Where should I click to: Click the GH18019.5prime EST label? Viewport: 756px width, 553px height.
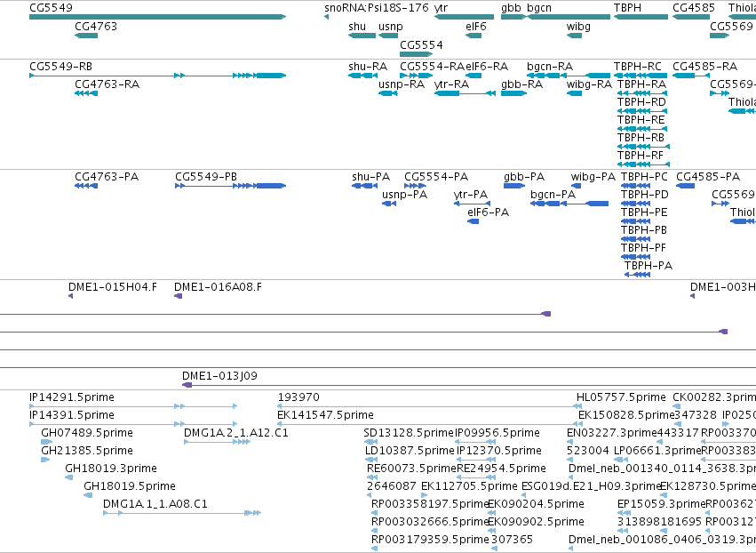(x=130, y=486)
